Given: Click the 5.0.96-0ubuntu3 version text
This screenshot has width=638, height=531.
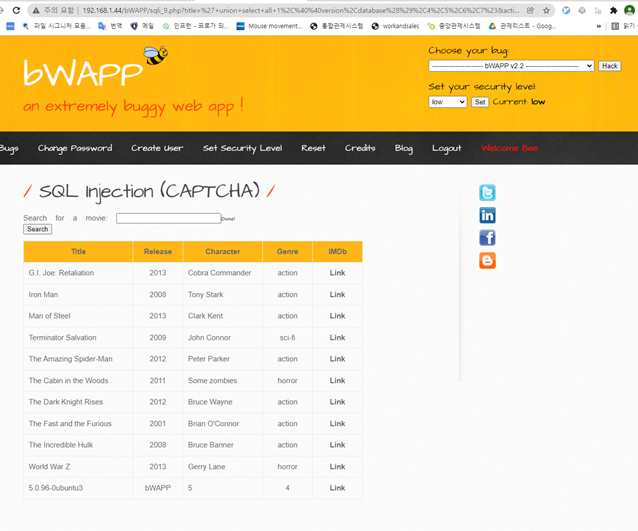Looking at the screenshot, I should pos(56,488).
